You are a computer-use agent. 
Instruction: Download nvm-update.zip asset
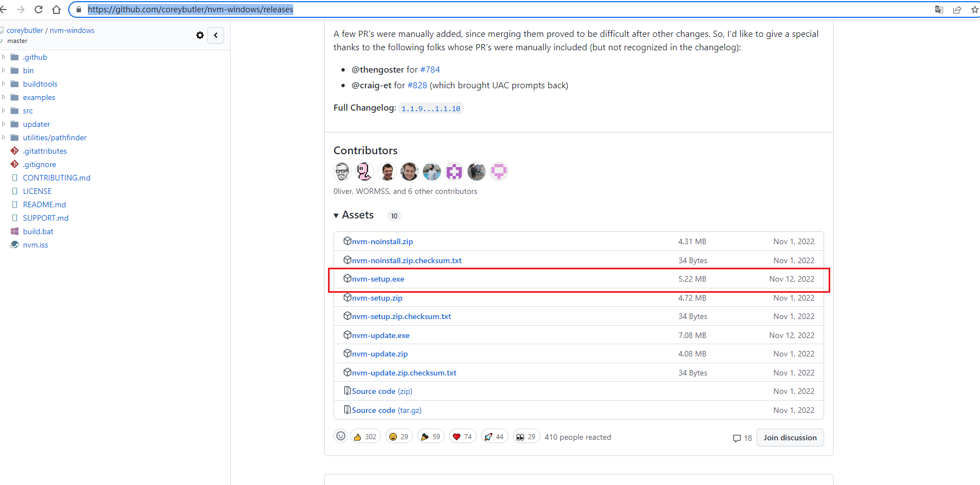point(380,354)
